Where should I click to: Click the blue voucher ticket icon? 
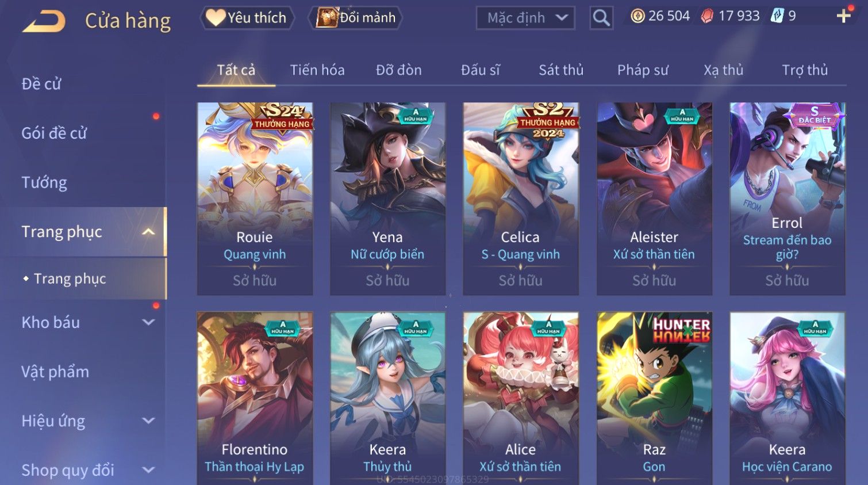pos(777,16)
